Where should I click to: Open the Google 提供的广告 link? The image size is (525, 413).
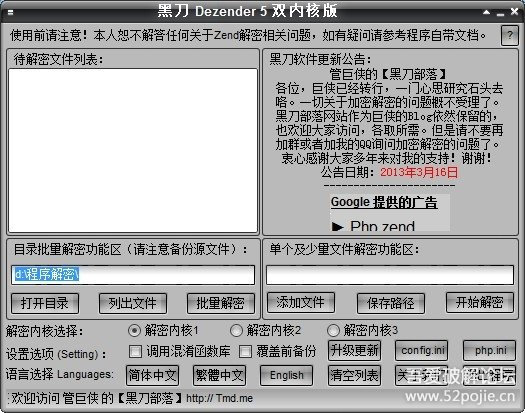tap(384, 202)
